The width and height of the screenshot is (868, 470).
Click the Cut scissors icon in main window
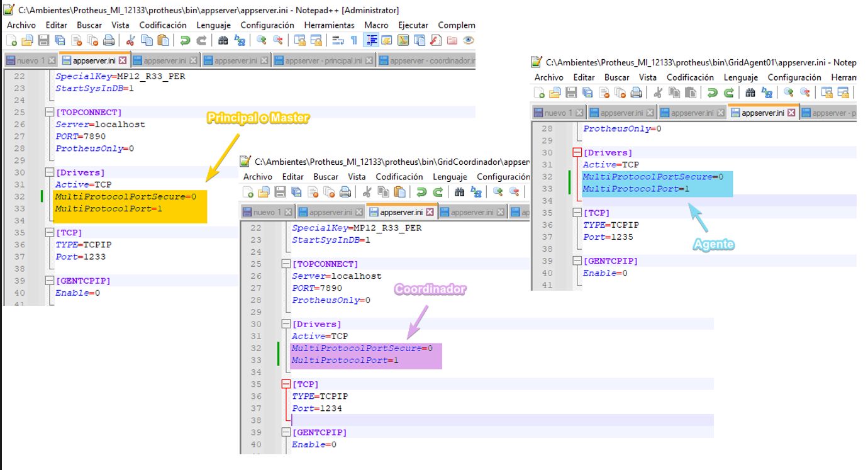(131, 40)
